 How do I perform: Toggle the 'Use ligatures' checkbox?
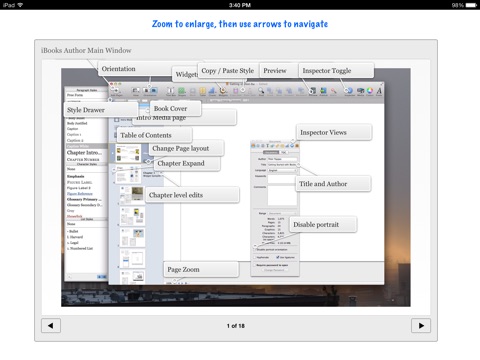point(278,257)
